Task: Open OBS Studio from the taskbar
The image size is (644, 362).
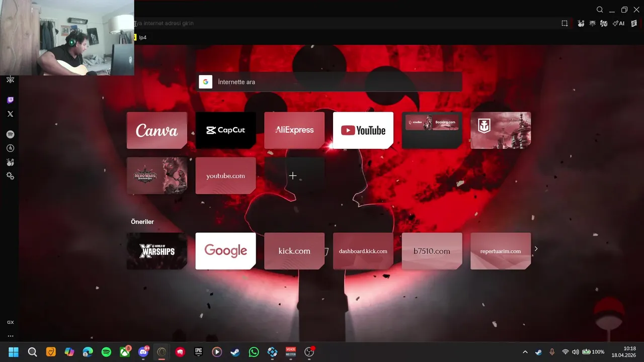Action: pyautogui.click(x=309, y=352)
